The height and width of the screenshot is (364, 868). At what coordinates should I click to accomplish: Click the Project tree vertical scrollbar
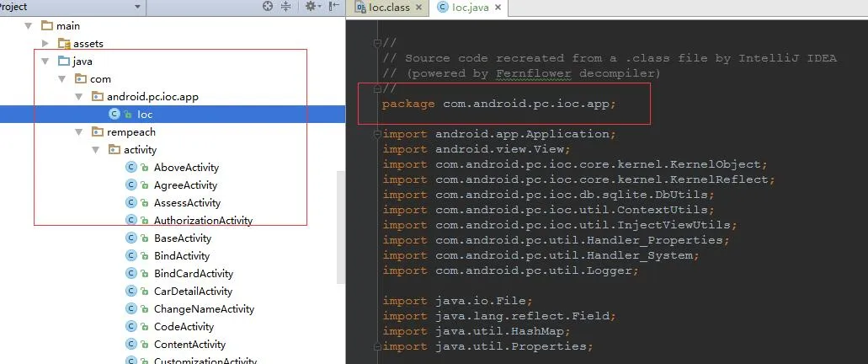click(341, 227)
